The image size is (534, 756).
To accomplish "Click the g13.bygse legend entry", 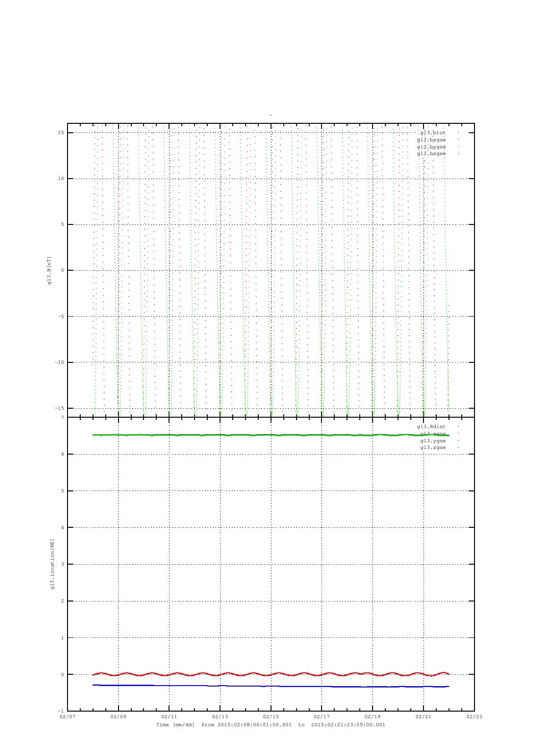I will [x=431, y=147].
